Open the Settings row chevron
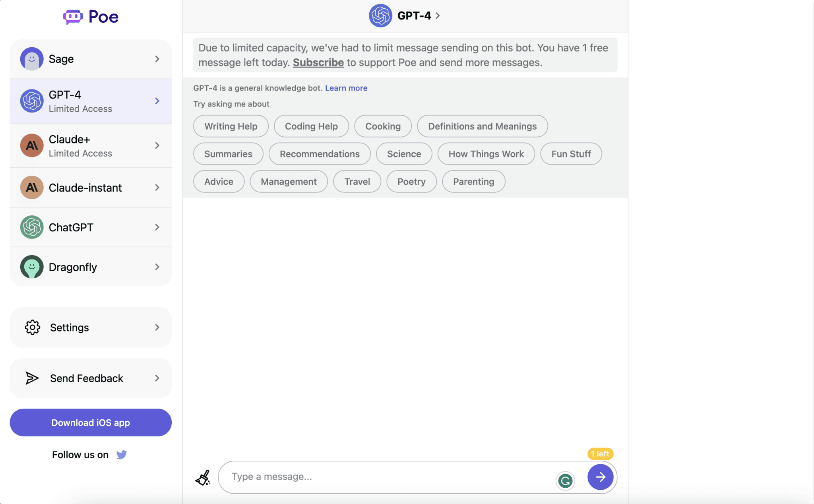The width and height of the screenshot is (814, 504). tap(157, 328)
